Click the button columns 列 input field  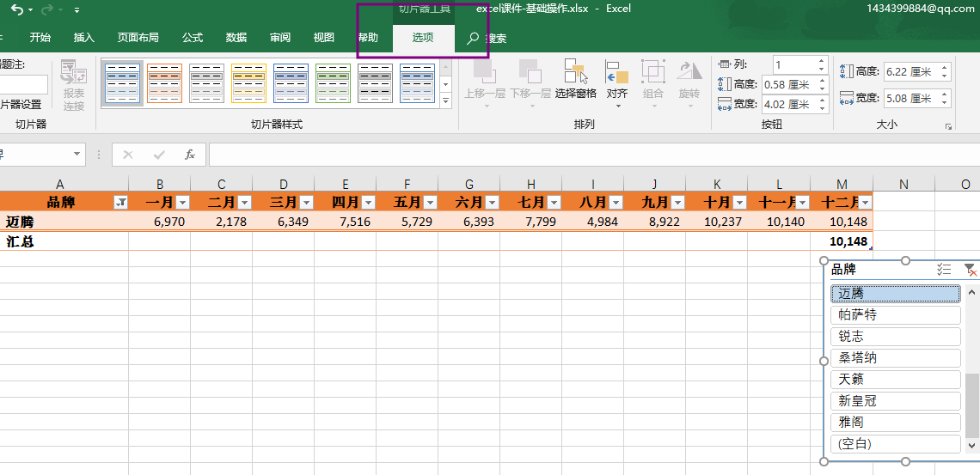pyautogui.click(x=793, y=64)
